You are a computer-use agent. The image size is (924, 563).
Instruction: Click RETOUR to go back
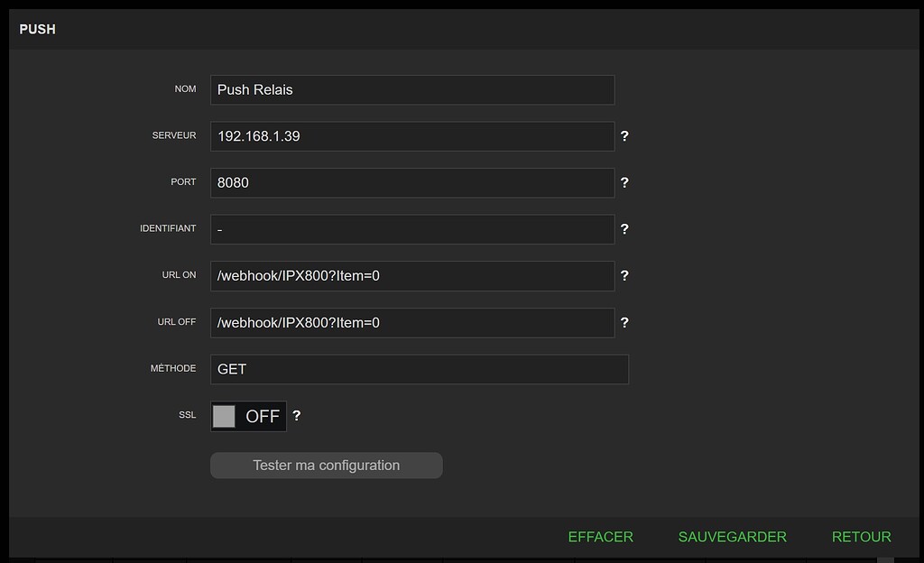click(861, 536)
